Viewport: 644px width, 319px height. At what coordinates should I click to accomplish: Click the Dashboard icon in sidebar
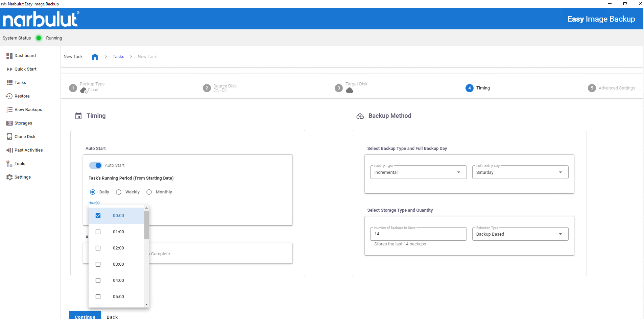pyautogui.click(x=9, y=56)
